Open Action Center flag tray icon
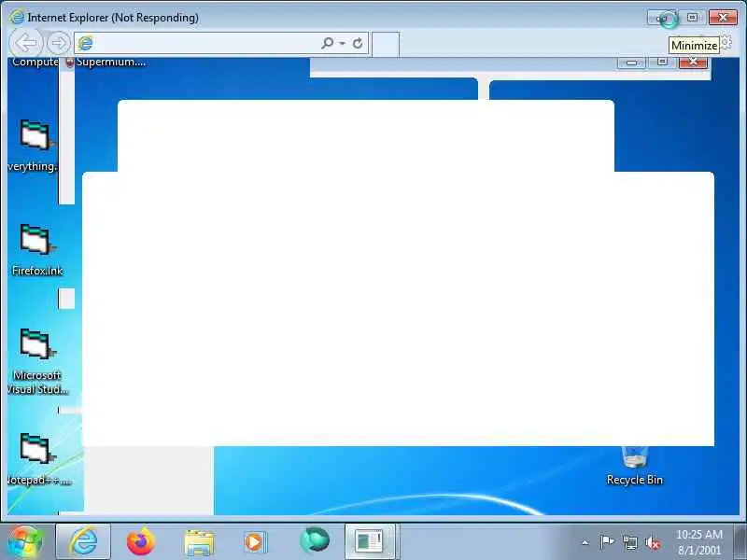747x560 pixels. pyautogui.click(x=607, y=542)
